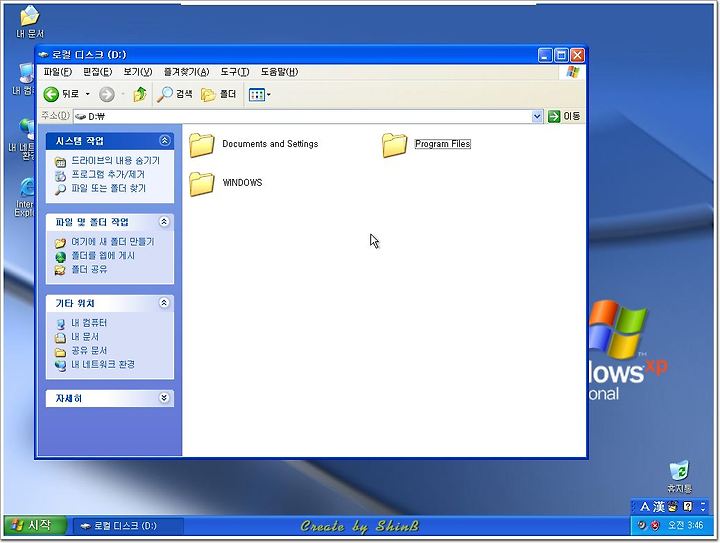Click the folder sharing icon
The width and height of the screenshot is (720, 543).
click(x=60, y=270)
